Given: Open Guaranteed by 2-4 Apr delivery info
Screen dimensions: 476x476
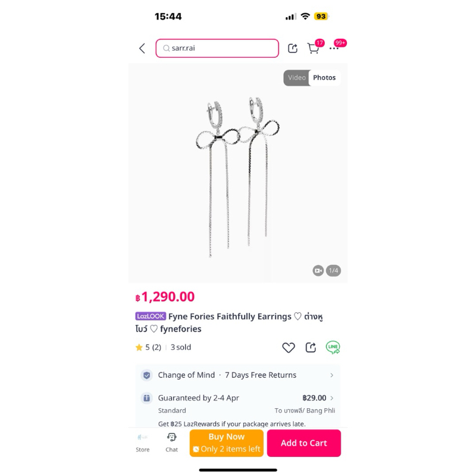Looking at the screenshot, I should point(199,398).
